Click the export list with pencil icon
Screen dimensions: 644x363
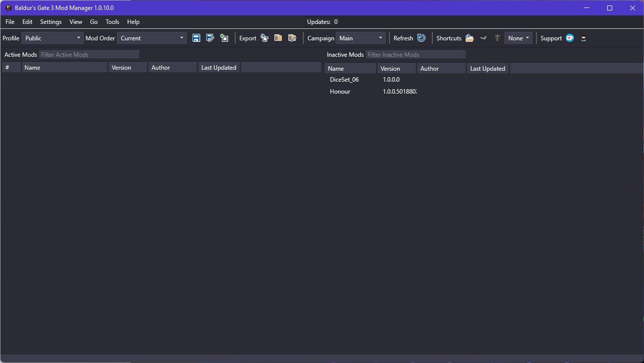click(x=292, y=38)
